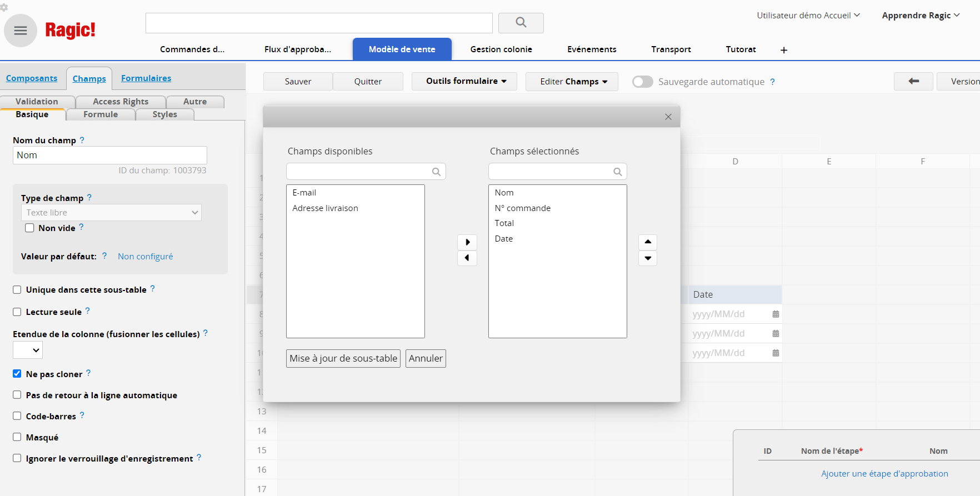Click Mise à jour de sous-table button
The image size is (980, 496).
click(343, 358)
